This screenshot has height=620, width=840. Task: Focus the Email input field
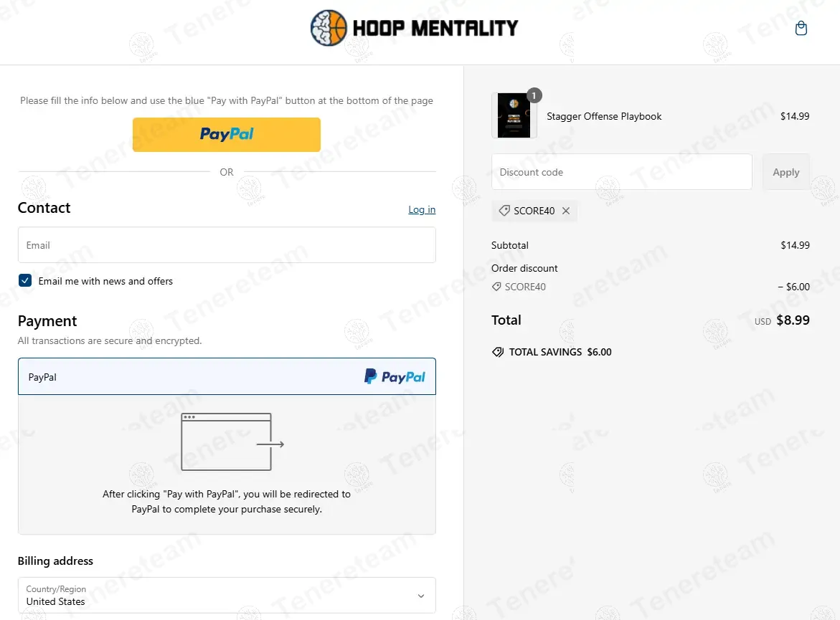point(227,245)
